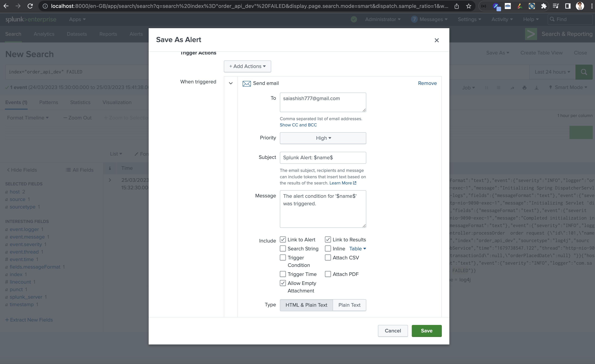
Task: Uncheck the Link to Alert option
Action: coord(282,239)
